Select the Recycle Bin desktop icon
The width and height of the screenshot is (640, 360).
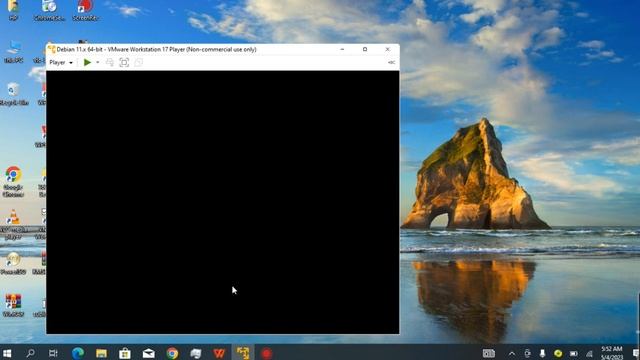[x=13, y=94]
